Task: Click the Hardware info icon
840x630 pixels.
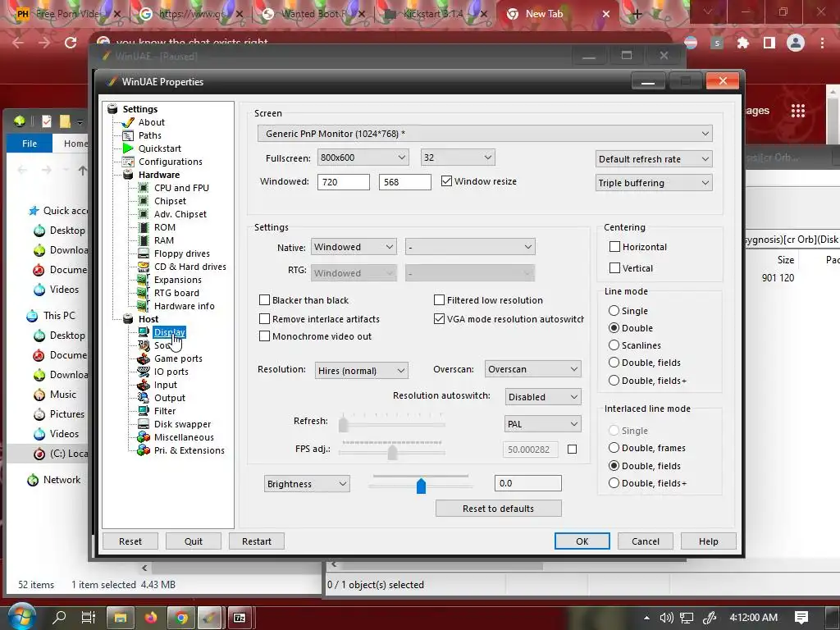Action: pos(143,306)
